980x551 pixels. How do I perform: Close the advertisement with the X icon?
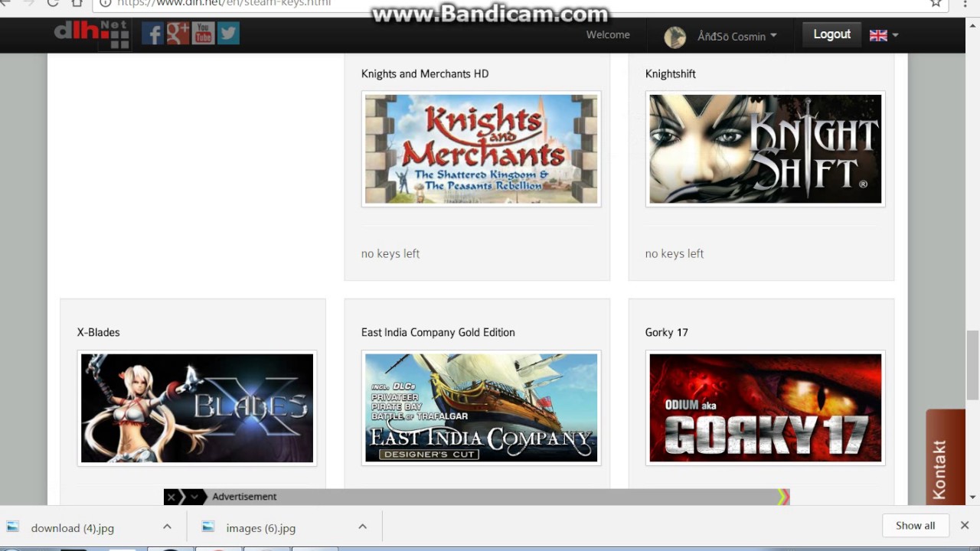tap(171, 497)
